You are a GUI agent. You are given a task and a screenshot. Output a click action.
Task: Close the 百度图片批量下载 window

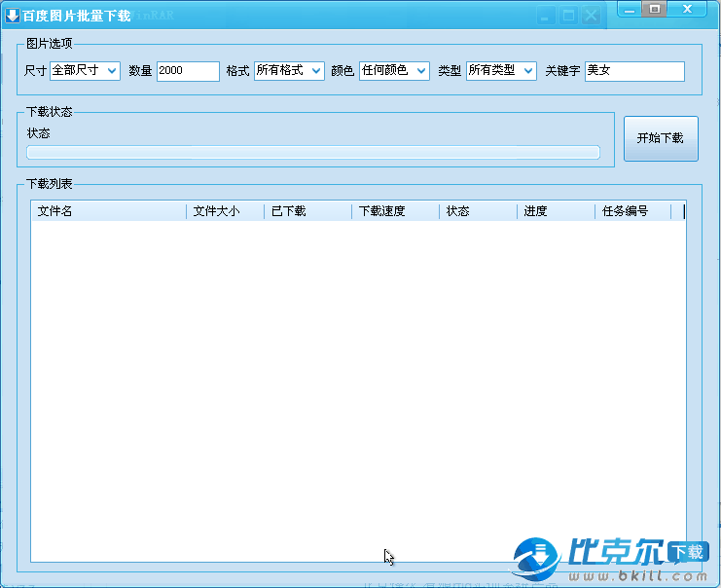pyautogui.click(x=689, y=9)
